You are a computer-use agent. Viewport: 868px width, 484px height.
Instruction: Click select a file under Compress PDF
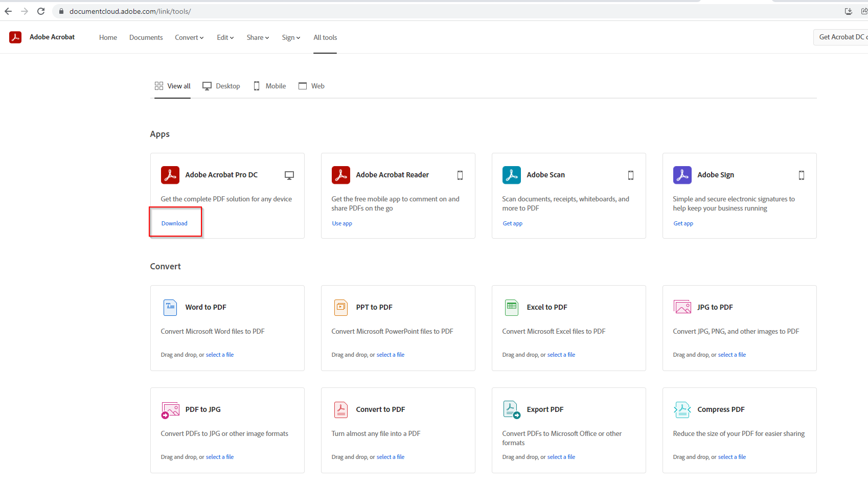[x=732, y=457]
